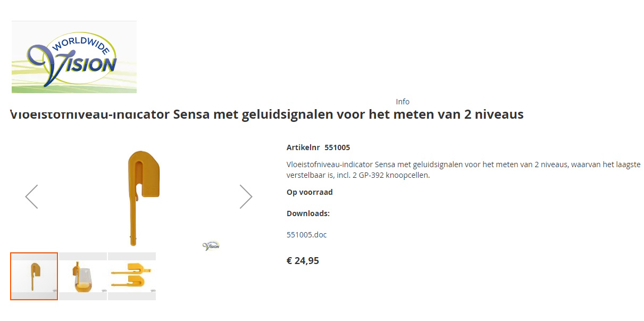The height and width of the screenshot is (321, 644).
Task: Show the glass-with-indicator product view
Action: click(83, 276)
